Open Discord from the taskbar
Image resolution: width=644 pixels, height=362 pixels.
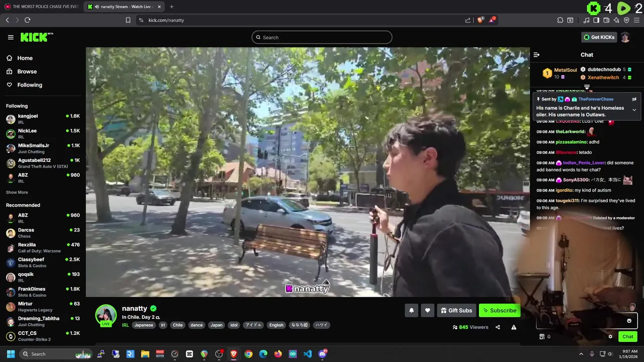[323, 354]
